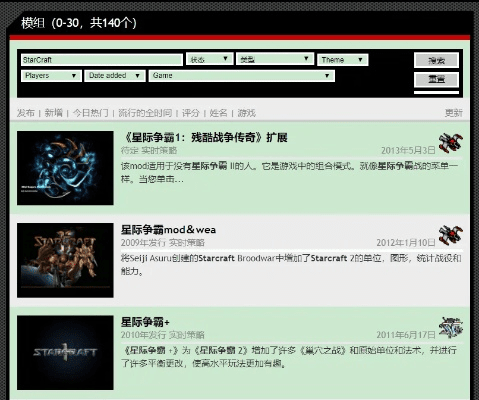Sort by 新增 tab

tap(54, 113)
